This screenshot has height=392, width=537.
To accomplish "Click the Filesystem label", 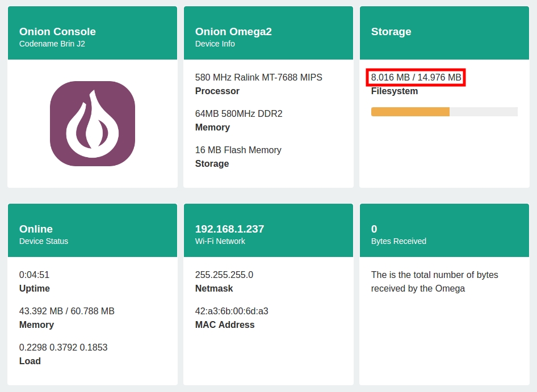I will [x=395, y=91].
